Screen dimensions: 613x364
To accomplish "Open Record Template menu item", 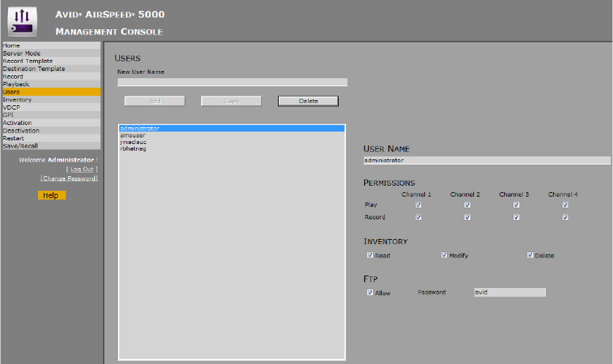I will (51, 61).
